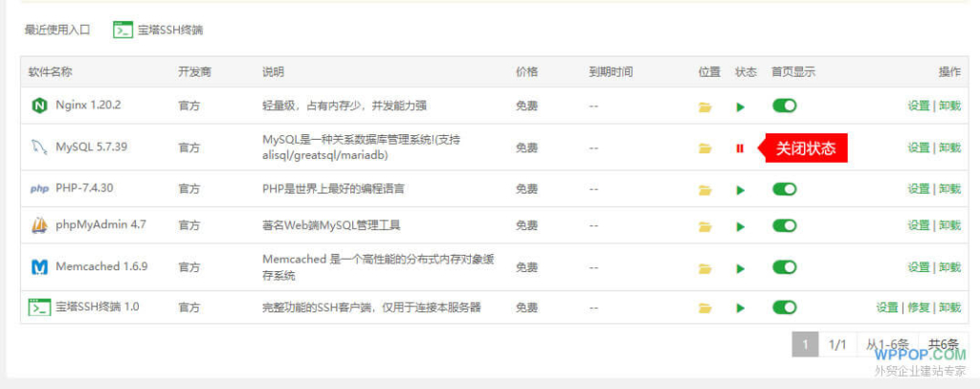Click the Memcached 1.6.9 software name
Image resolution: width=980 pixels, height=389 pixels.
(x=101, y=266)
